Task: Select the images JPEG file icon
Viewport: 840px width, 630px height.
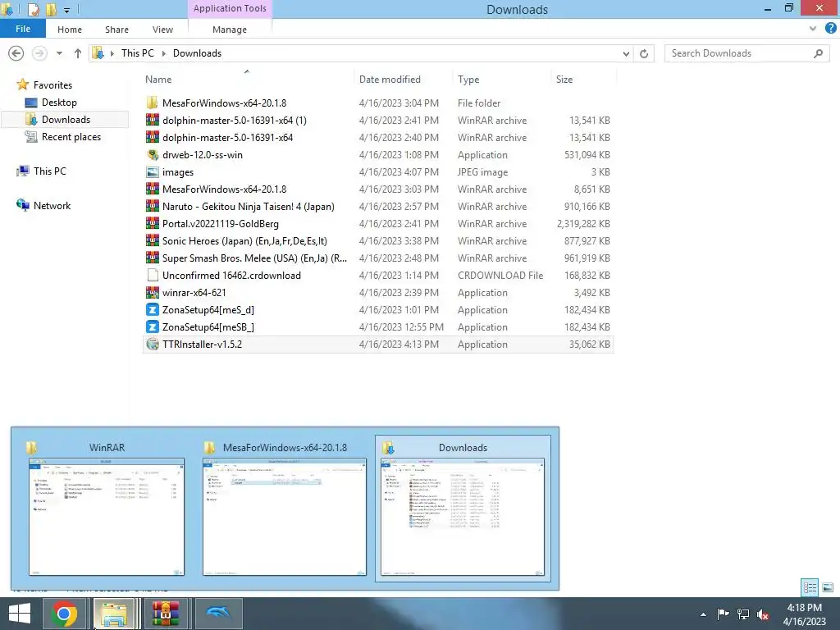Action: [153, 172]
